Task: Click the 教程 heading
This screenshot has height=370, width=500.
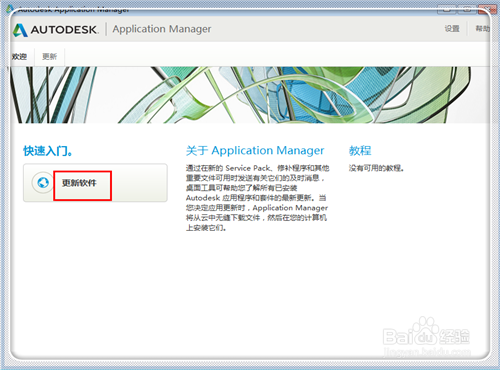Action: coord(360,151)
